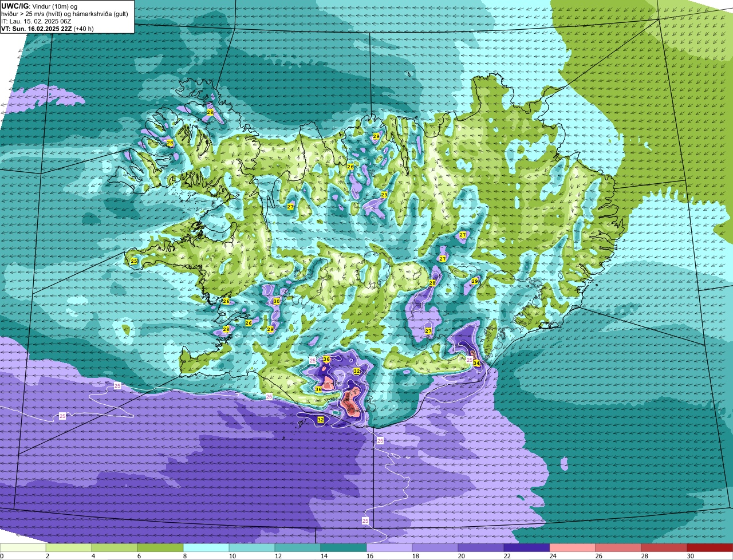733x560 pixels.
Task: Choose the 28–30 m/s red legend swatch
Action: pyautogui.click(x=664, y=547)
